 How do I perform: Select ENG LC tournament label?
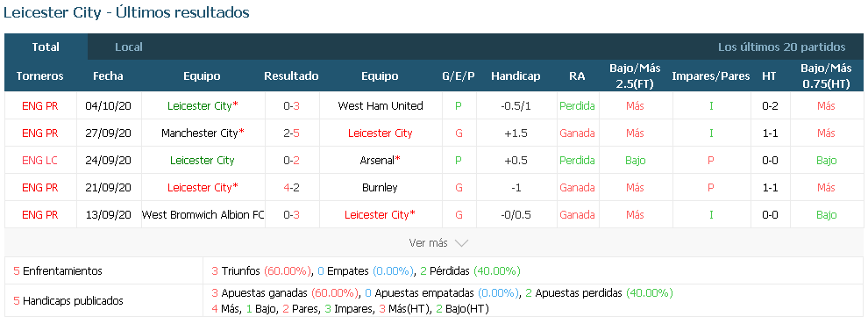pyautogui.click(x=39, y=161)
